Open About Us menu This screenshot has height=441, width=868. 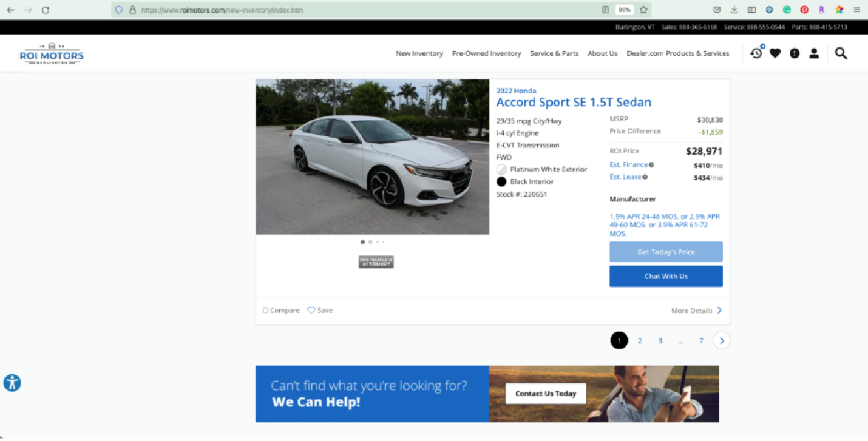pos(602,53)
